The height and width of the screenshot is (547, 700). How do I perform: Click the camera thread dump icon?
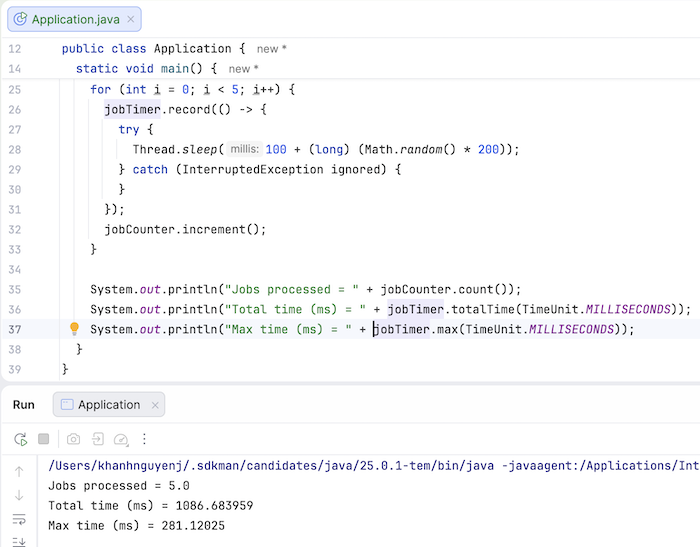73,439
